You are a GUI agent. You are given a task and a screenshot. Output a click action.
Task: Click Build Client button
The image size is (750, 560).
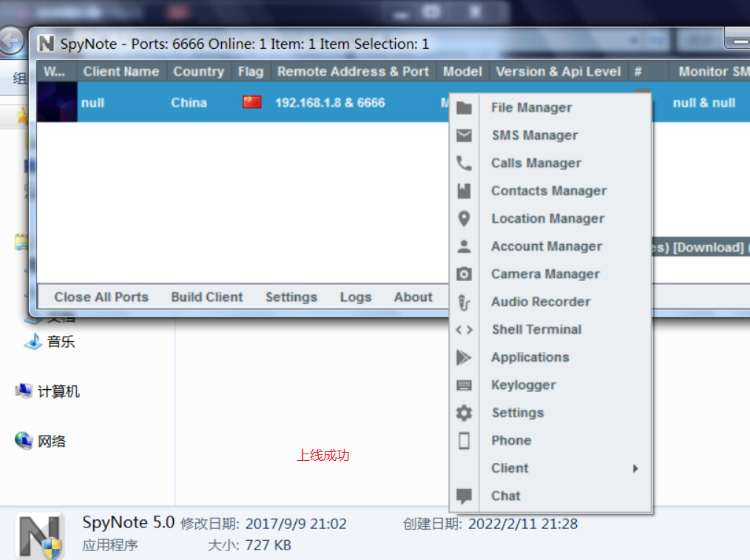207,297
